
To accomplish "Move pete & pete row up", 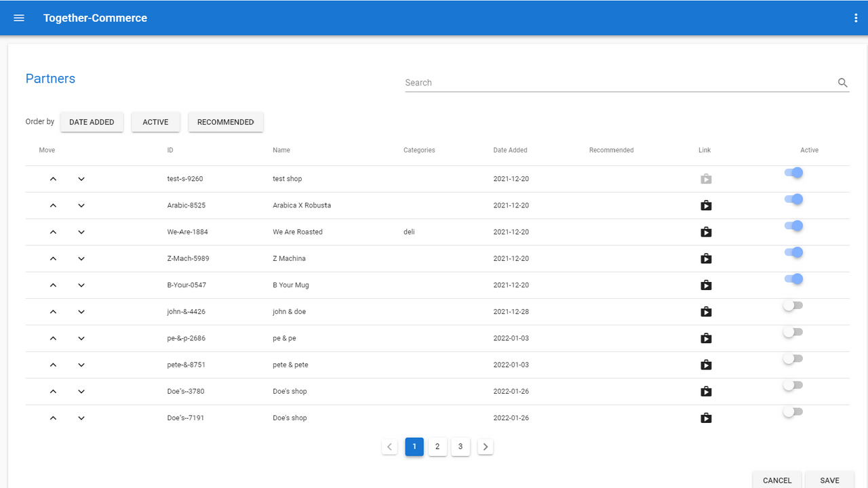I will coord(54,365).
